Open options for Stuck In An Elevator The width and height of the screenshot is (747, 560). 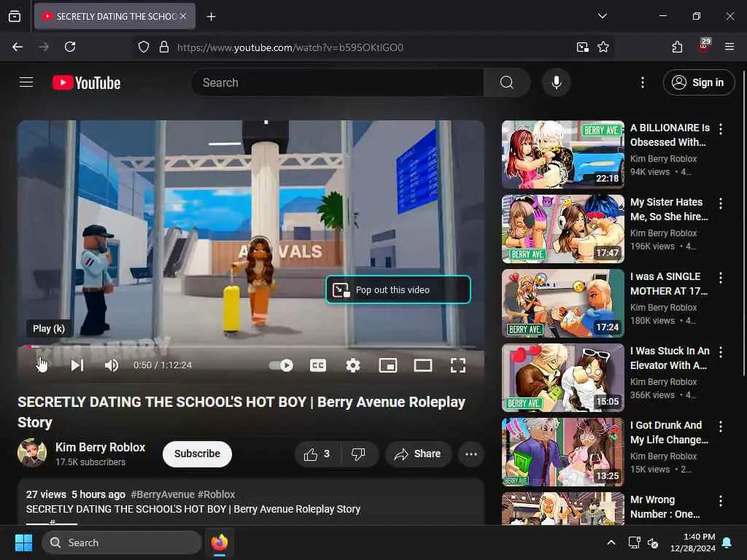click(720, 352)
